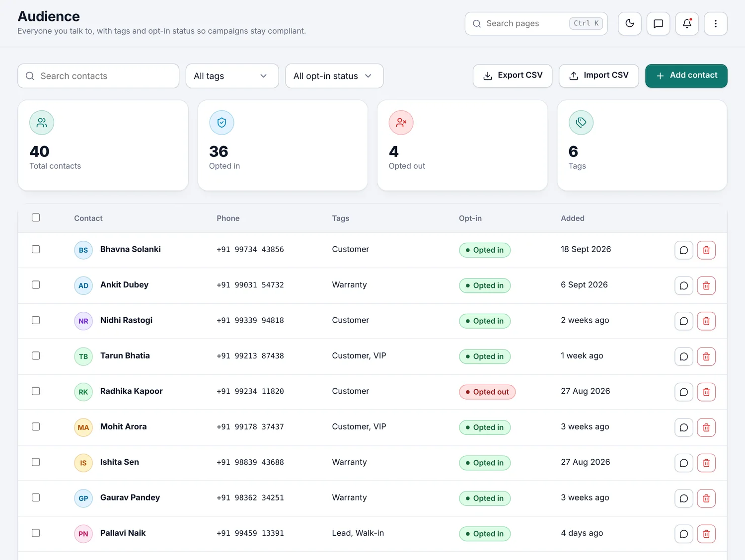Message Ankit Dubey via chat icon
Image resolution: width=745 pixels, height=560 pixels.
684,285
